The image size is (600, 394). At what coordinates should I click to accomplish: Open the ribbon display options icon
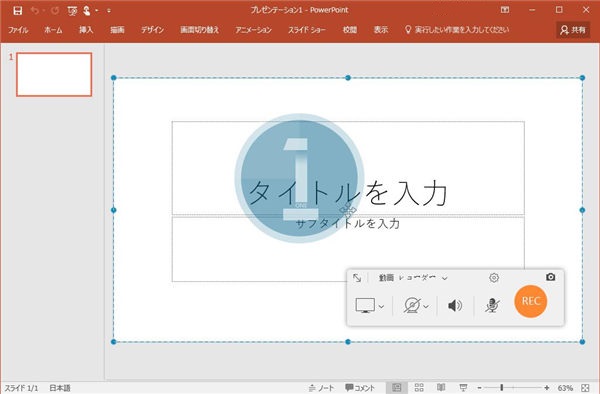505,10
